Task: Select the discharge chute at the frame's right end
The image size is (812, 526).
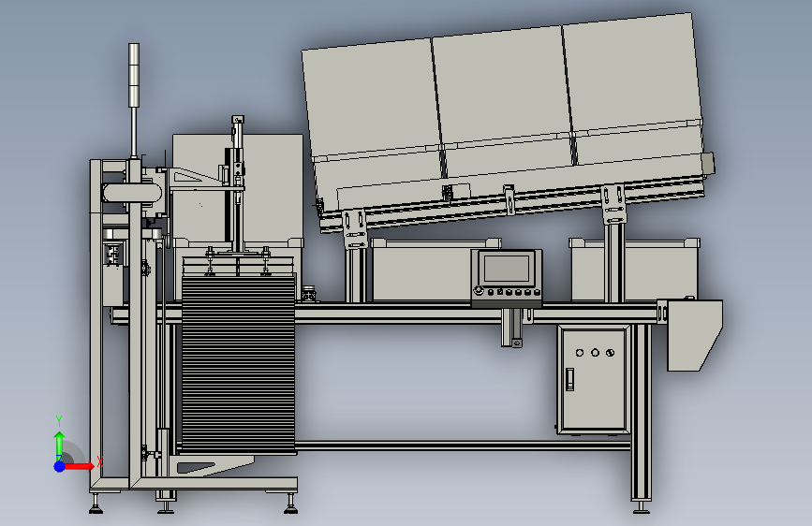Action: (x=694, y=335)
